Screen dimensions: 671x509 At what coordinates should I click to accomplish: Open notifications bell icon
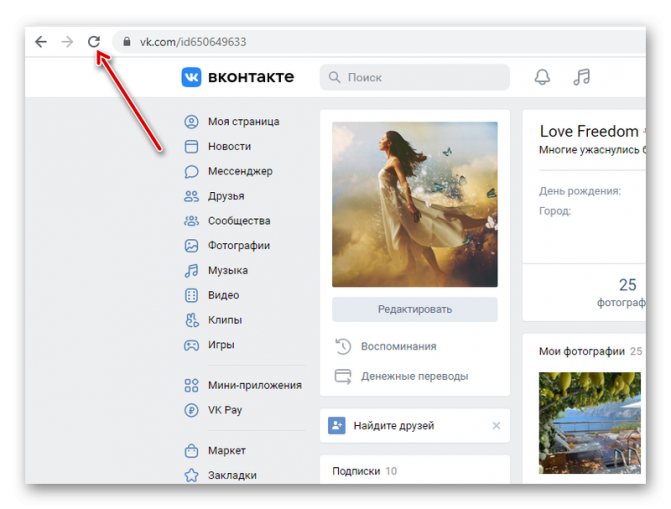[x=542, y=77]
